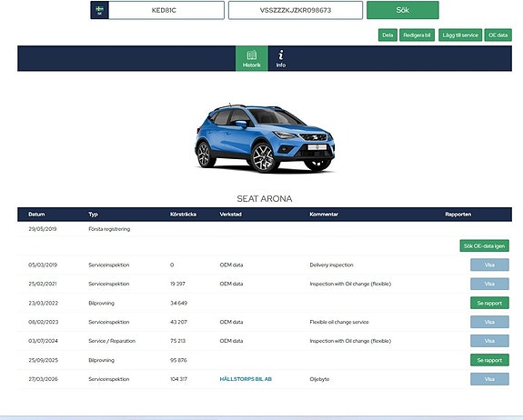Click the date 29/05/2019

43,229
